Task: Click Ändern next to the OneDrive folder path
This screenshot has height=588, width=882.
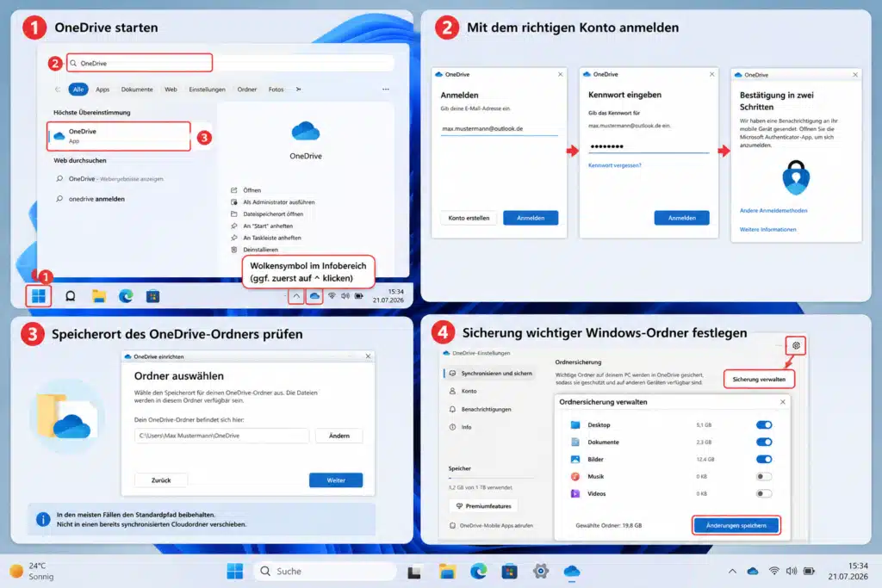Action: pos(339,436)
